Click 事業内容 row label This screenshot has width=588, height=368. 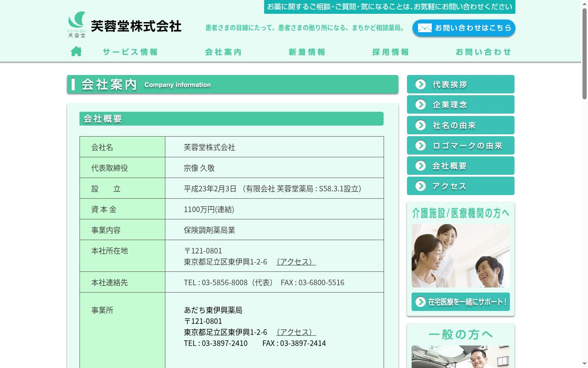[x=106, y=230]
